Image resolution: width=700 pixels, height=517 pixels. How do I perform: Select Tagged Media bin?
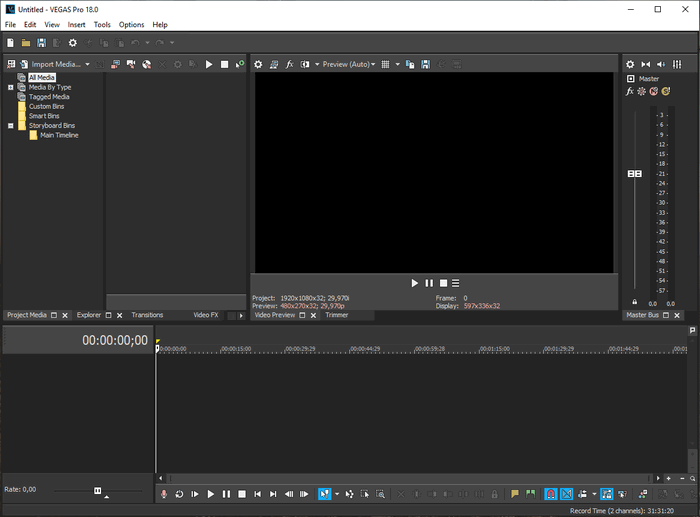coord(49,97)
